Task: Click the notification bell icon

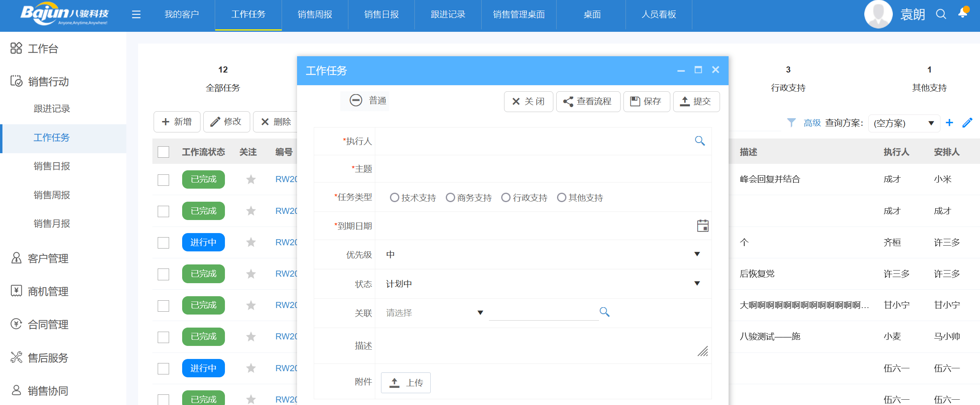Action: (963, 13)
